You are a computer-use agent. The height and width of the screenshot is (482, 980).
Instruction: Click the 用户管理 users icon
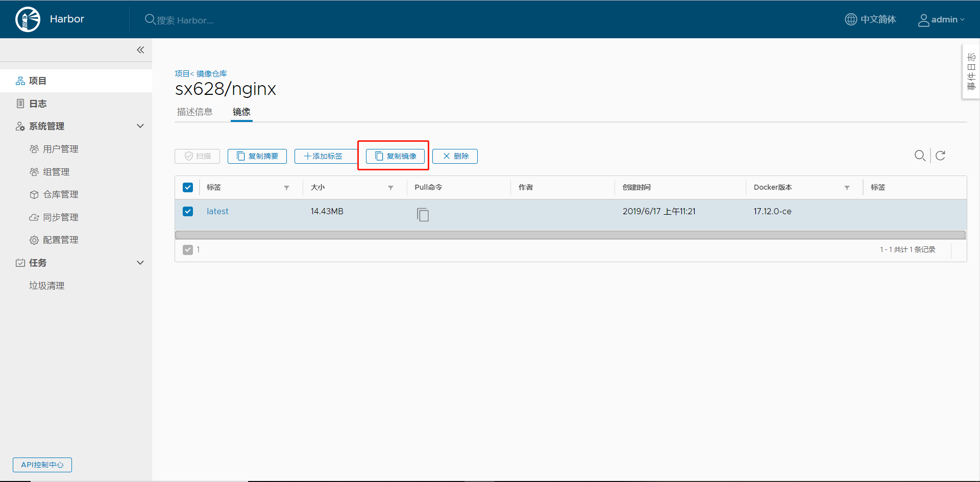pos(34,149)
